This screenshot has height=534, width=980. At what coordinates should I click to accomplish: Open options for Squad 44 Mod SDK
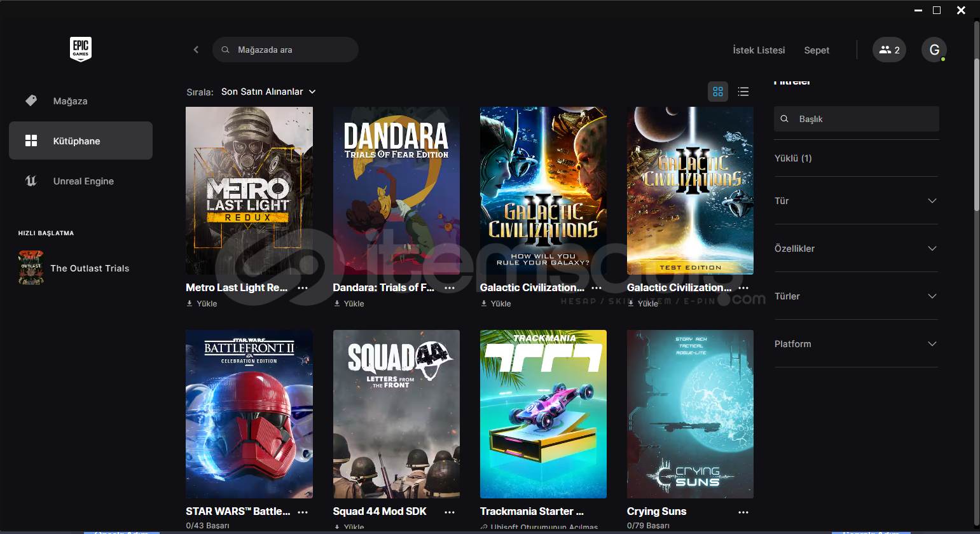(x=450, y=512)
